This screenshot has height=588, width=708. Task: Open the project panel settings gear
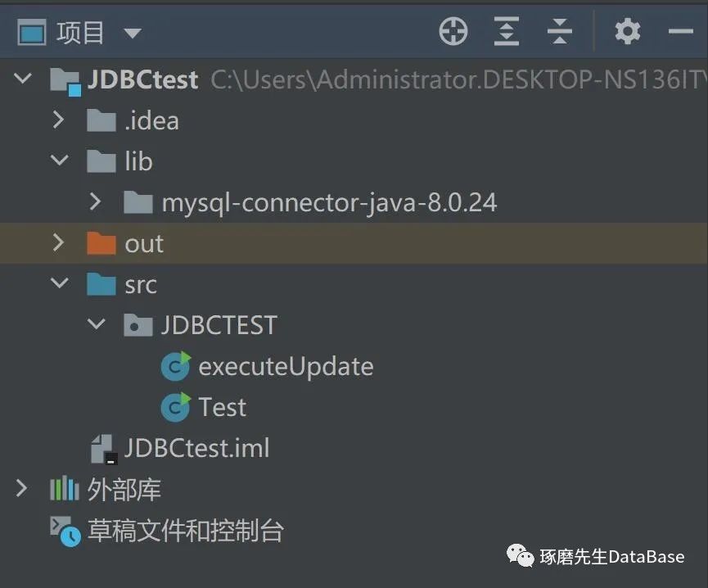point(628,32)
